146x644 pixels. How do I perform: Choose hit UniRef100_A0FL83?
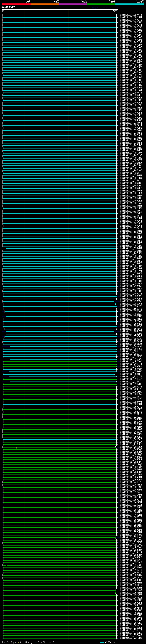pyautogui.click(x=131, y=25)
